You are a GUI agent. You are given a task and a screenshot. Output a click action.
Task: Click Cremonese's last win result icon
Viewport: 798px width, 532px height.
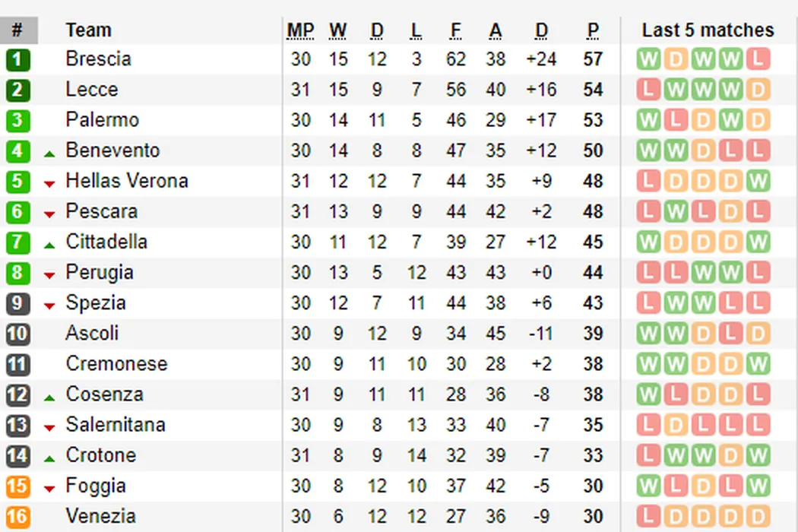(x=758, y=364)
